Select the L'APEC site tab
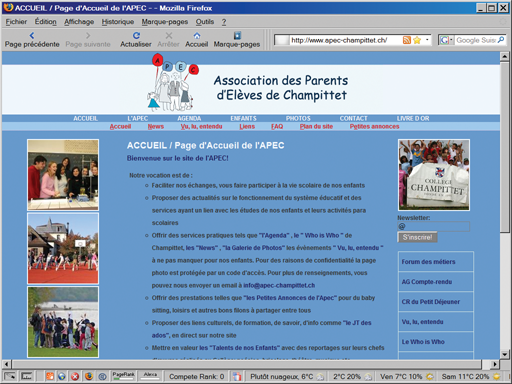The image size is (512, 384). click(x=137, y=118)
